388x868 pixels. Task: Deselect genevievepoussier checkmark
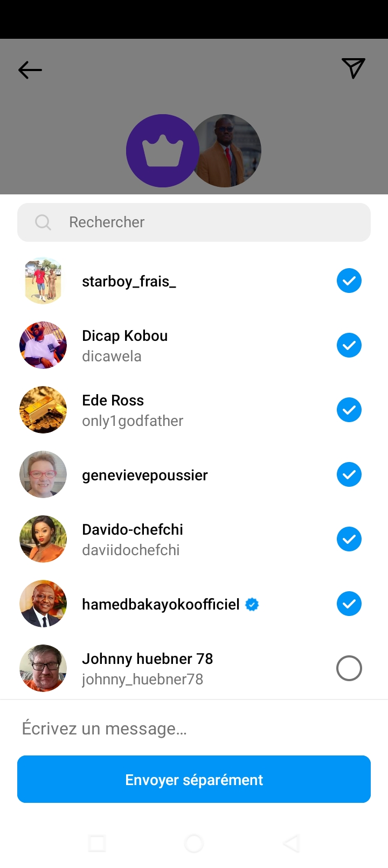pos(349,474)
